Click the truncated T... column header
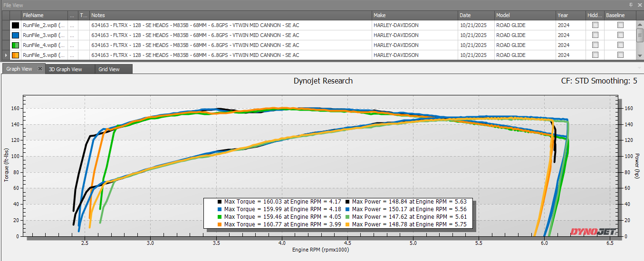Screen dimensions: 644x261 (84, 15)
